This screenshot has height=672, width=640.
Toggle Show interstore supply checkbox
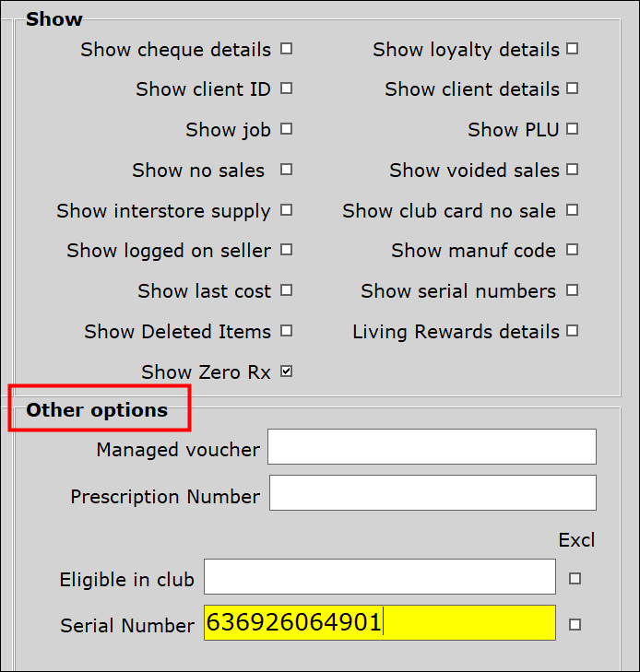[x=287, y=210]
